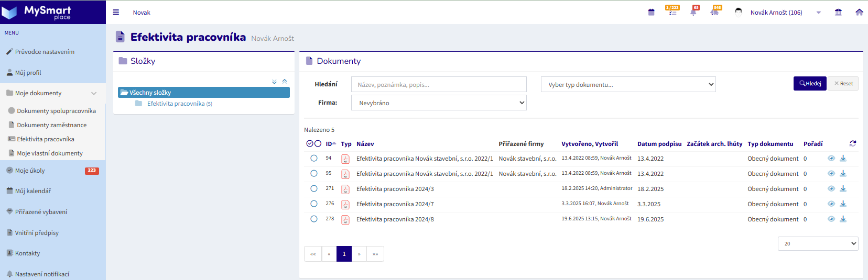Open the 'Vyber typ dokumentu' dropdown
The width and height of the screenshot is (868, 280).
pos(628,85)
